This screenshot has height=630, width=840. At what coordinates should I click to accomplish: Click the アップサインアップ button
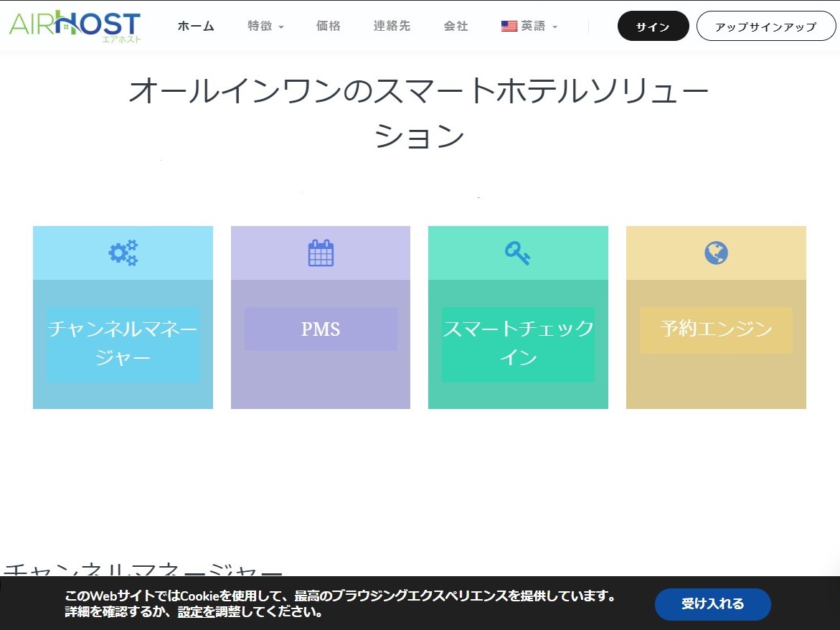765,25
